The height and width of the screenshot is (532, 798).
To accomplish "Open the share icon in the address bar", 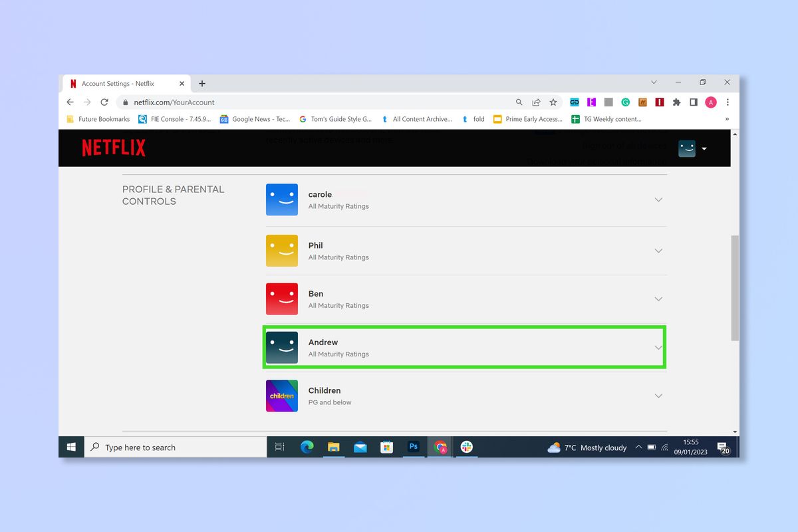I will (x=536, y=102).
